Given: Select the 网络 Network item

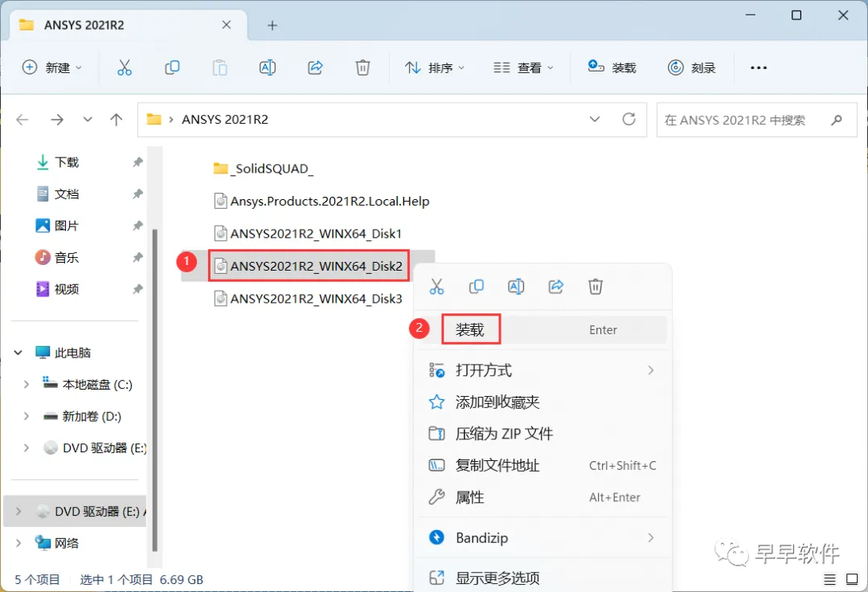Looking at the screenshot, I should (x=58, y=543).
